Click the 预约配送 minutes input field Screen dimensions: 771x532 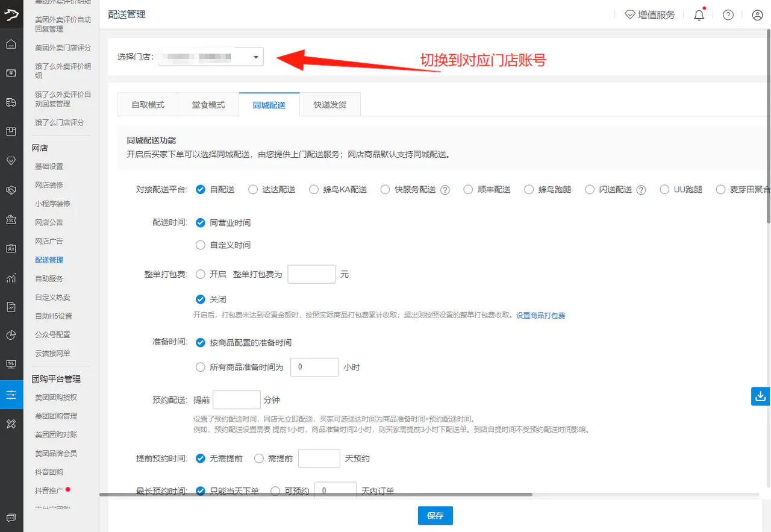(237, 400)
